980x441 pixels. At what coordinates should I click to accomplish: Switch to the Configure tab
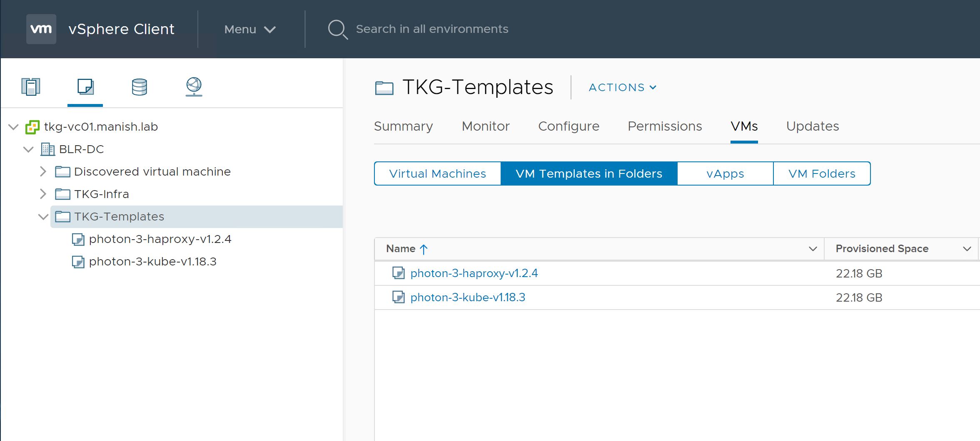[569, 126]
